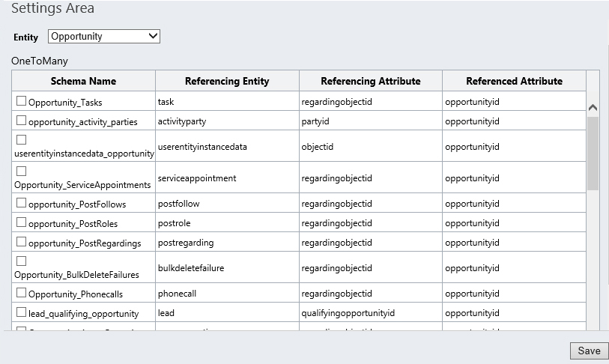
Task: Check the Opportunity_Tasks checkbox
Action: point(22,101)
